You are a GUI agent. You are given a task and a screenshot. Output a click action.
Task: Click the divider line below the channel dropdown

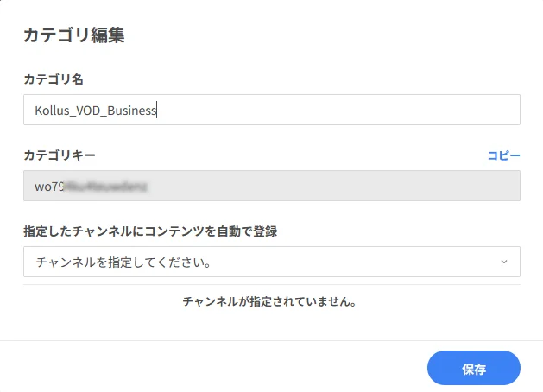(x=272, y=285)
